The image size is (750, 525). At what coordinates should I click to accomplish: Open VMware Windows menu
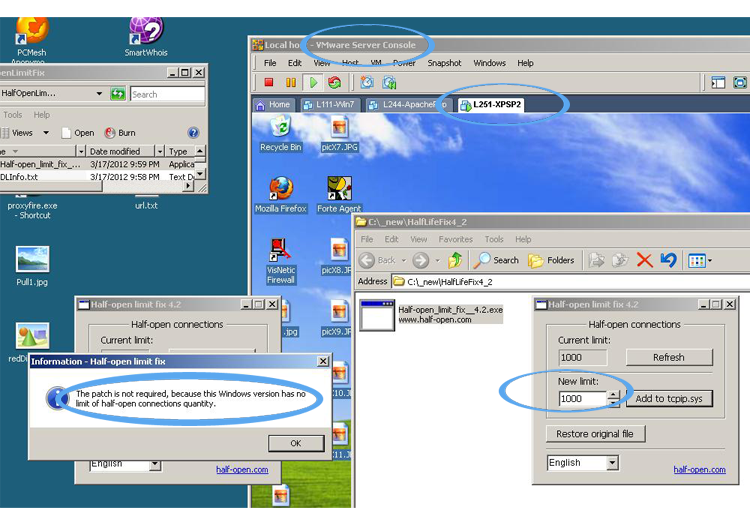489,63
